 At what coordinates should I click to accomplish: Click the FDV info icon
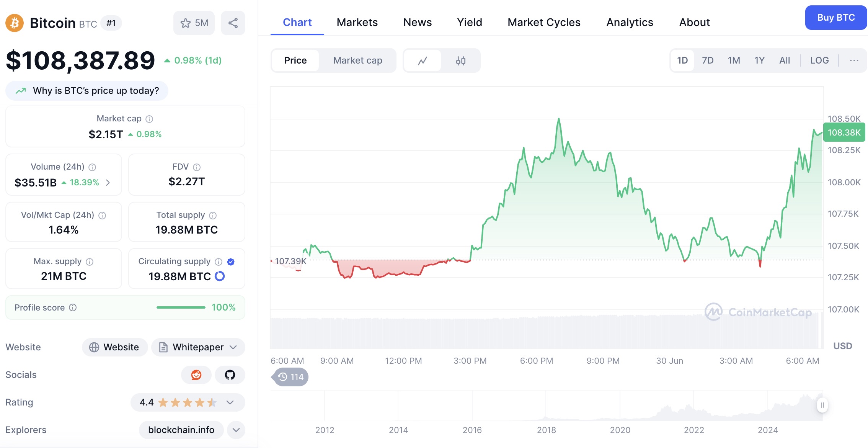pyautogui.click(x=197, y=167)
